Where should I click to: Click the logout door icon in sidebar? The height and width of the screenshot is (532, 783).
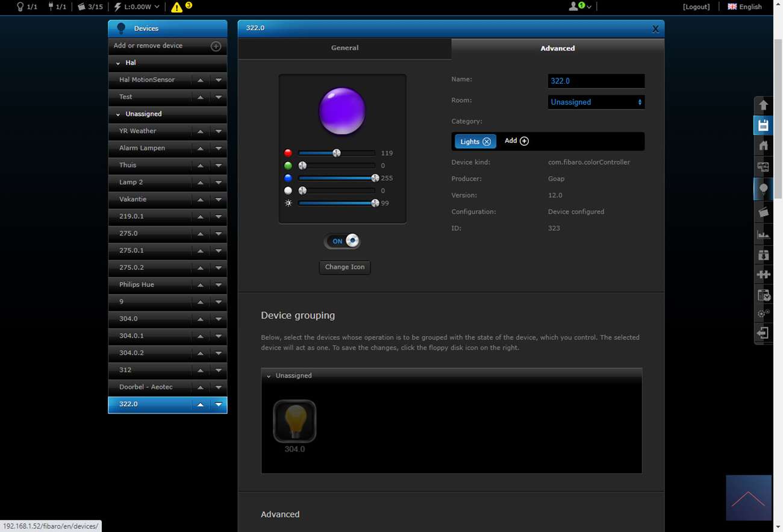click(763, 333)
